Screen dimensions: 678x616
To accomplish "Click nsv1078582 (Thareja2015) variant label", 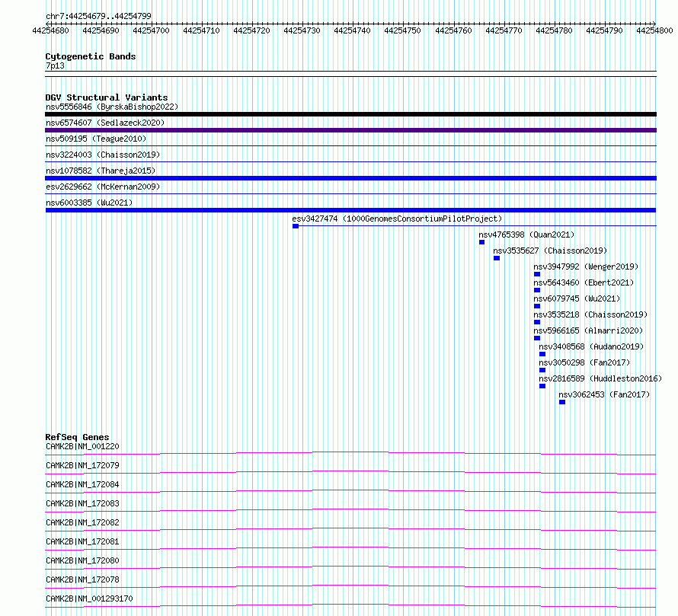I will click(x=101, y=171).
